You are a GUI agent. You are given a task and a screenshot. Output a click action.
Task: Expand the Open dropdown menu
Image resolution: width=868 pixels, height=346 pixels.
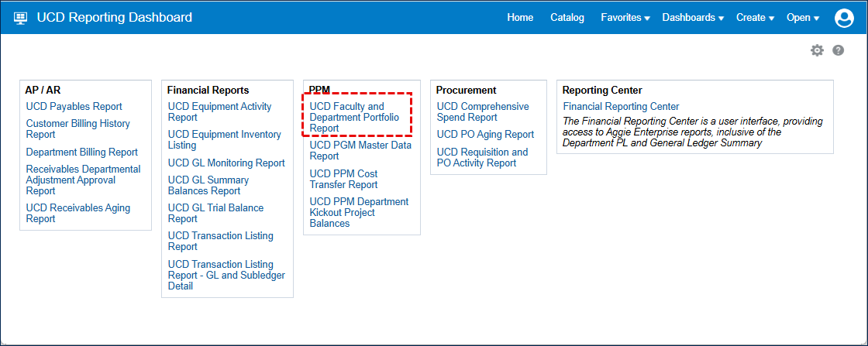(802, 18)
